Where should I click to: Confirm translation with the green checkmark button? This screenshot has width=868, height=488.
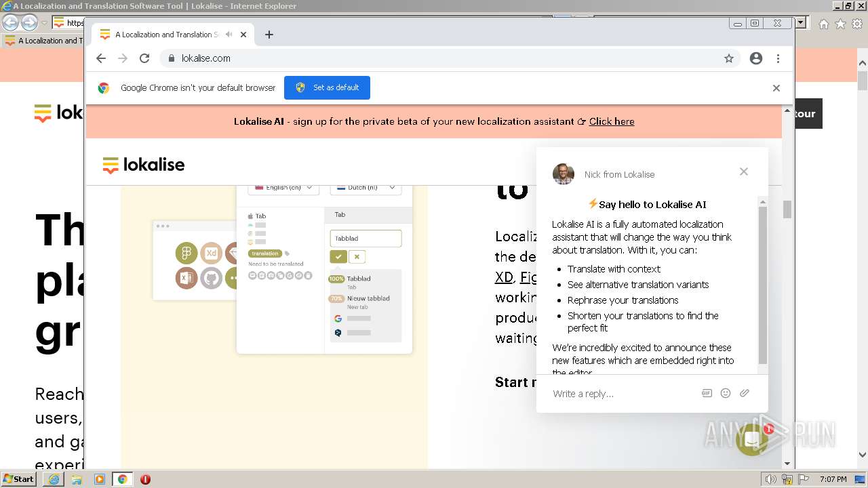tap(338, 257)
